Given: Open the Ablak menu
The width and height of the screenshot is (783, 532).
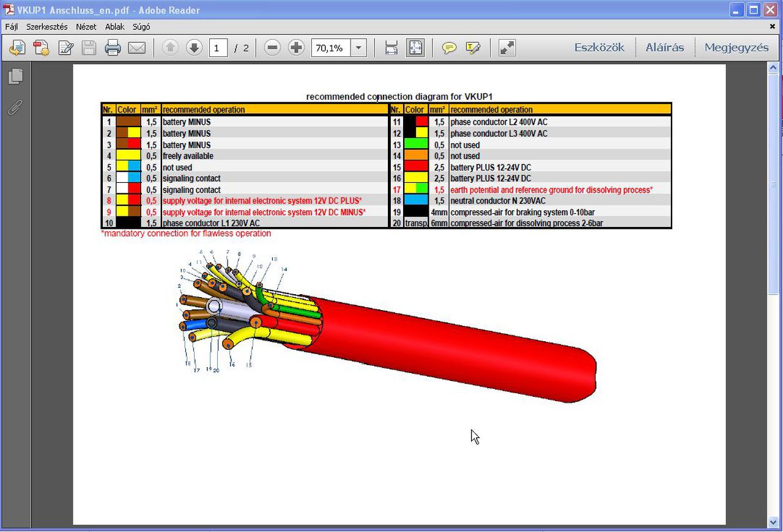Looking at the screenshot, I should pos(114,27).
